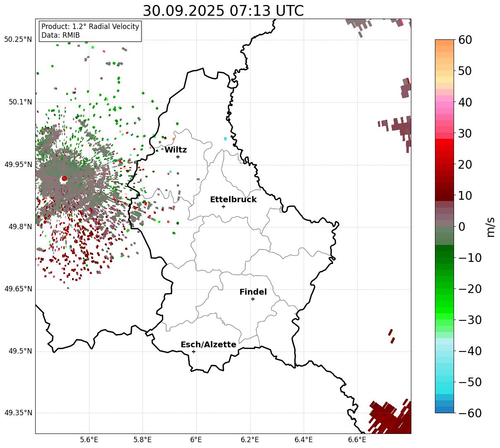This screenshot has height=448, width=500.
Task: Click the 'Data: RMIB' text
Action: click(x=60, y=35)
